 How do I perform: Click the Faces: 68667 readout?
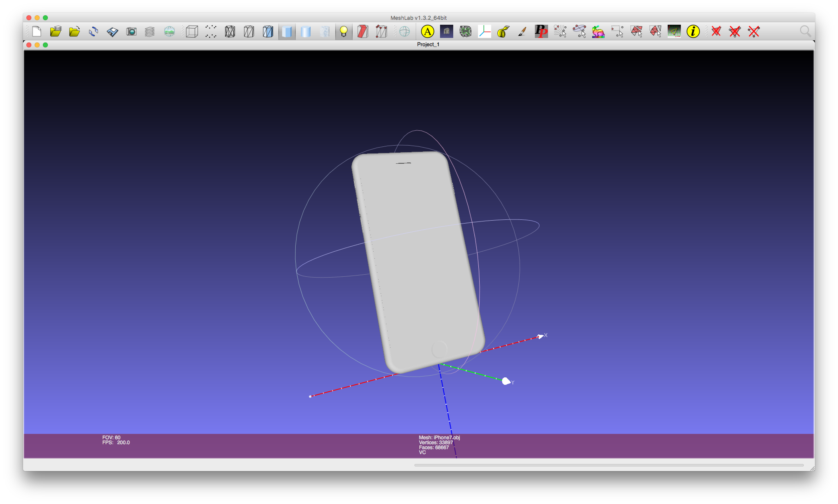coord(434,447)
